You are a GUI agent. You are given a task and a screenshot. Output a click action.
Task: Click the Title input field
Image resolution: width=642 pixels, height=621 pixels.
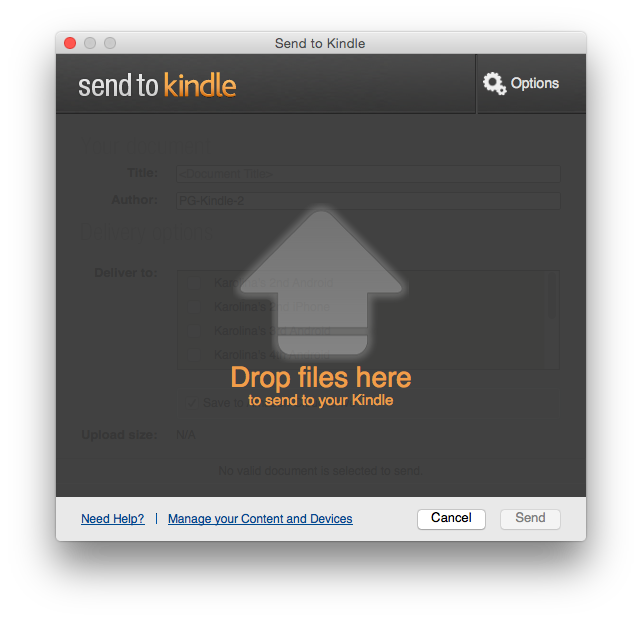(x=368, y=174)
